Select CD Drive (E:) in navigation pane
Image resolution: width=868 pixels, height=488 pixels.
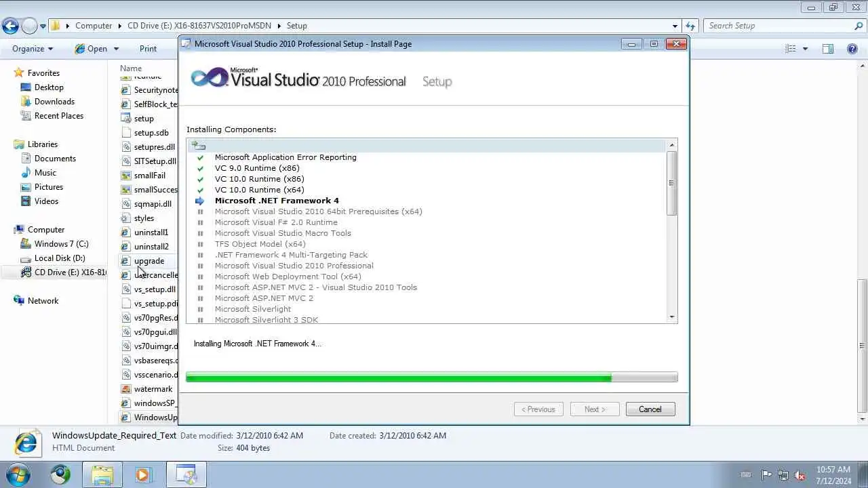[x=63, y=272]
